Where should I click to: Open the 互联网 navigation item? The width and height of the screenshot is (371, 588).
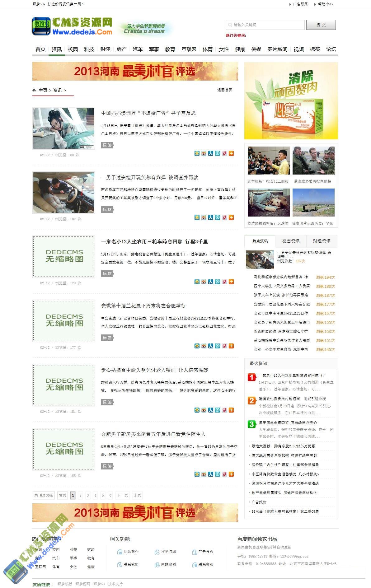[189, 49]
